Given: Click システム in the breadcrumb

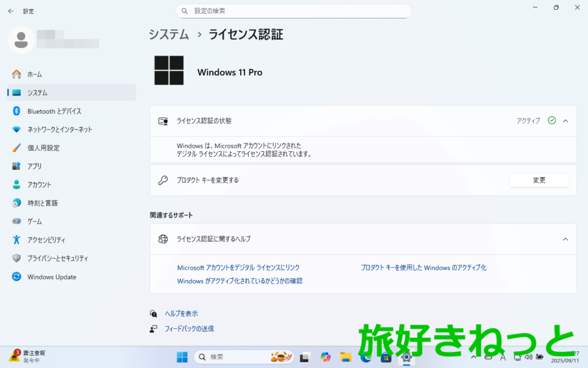Looking at the screenshot, I should (x=169, y=34).
